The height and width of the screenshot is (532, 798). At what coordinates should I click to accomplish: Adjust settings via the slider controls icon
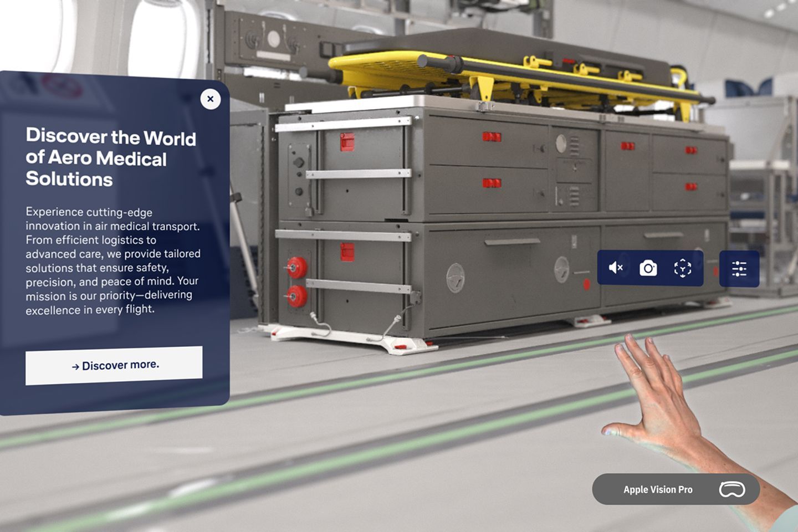tap(739, 268)
